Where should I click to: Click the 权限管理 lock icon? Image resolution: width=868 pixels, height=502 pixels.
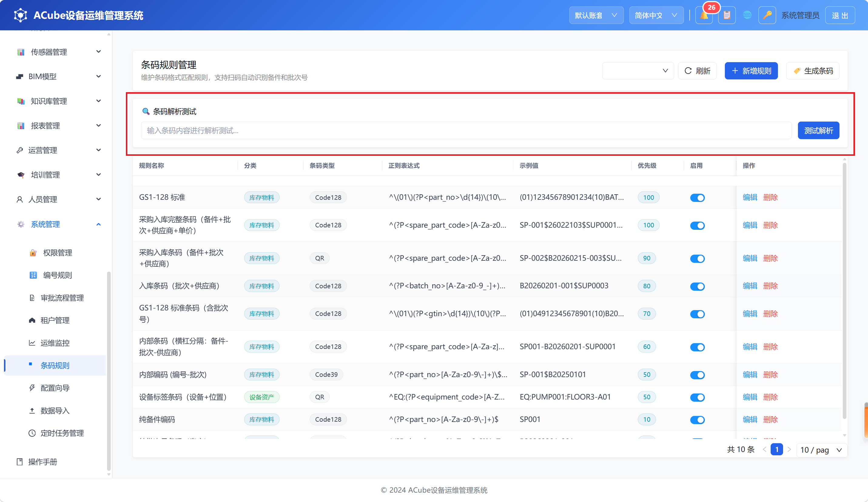(33, 253)
